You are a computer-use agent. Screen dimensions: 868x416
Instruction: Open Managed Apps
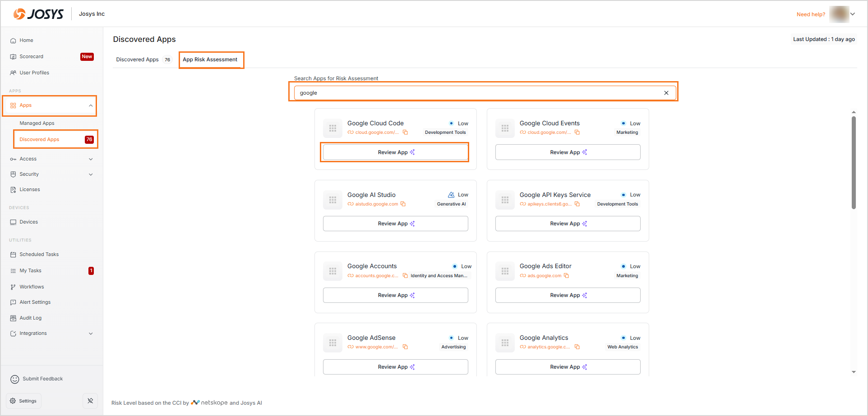point(37,123)
